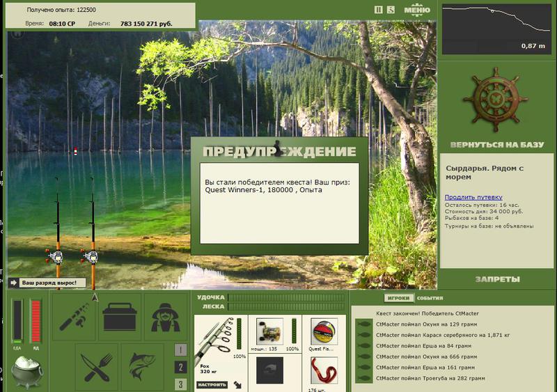The width and height of the screenshot is (557, 392).
Task: Click Получено опыта: 122500 text
Action: tap(61, 10)
